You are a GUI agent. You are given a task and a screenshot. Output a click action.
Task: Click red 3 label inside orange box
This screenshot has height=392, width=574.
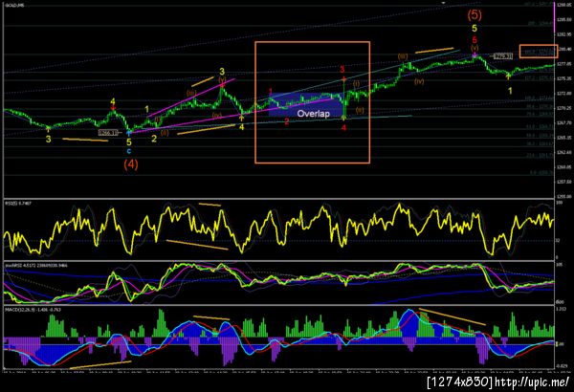(342, 69)
